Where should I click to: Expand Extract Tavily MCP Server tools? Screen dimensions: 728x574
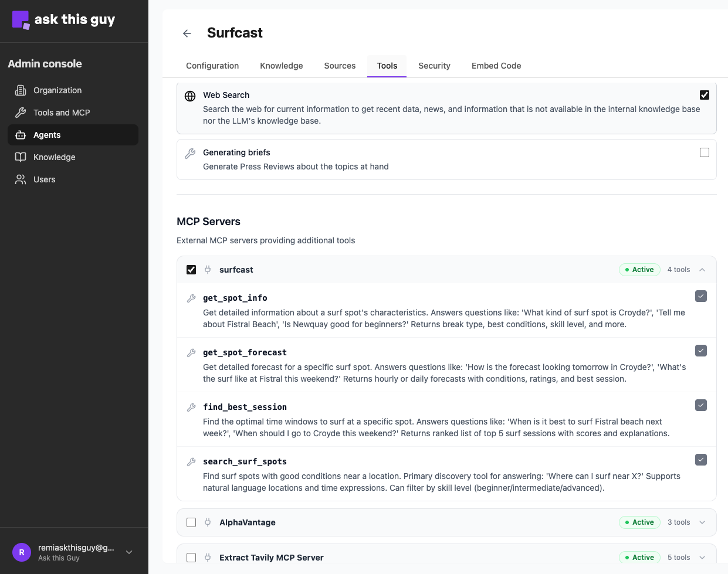click(702, 558)
